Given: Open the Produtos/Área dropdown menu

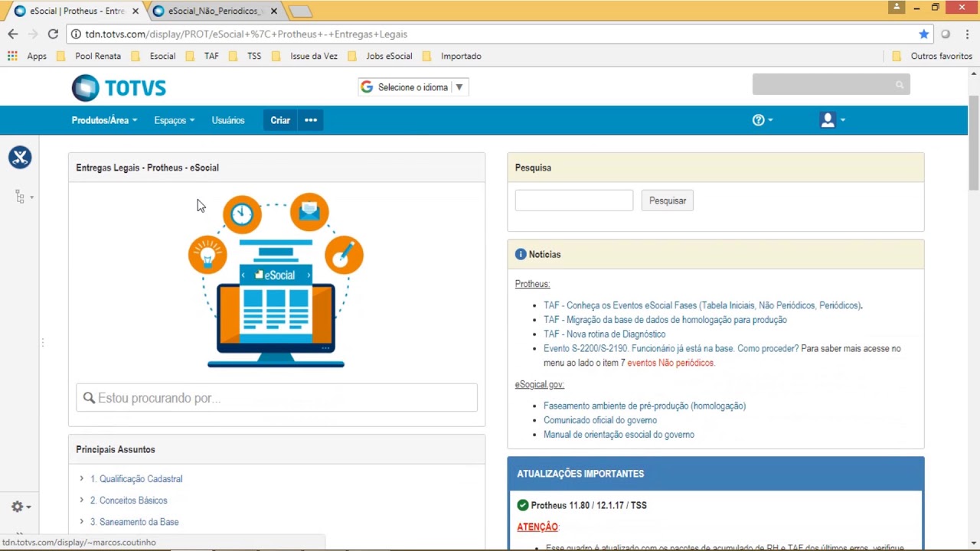Looking at the screenshot, I should click(104, 120).
